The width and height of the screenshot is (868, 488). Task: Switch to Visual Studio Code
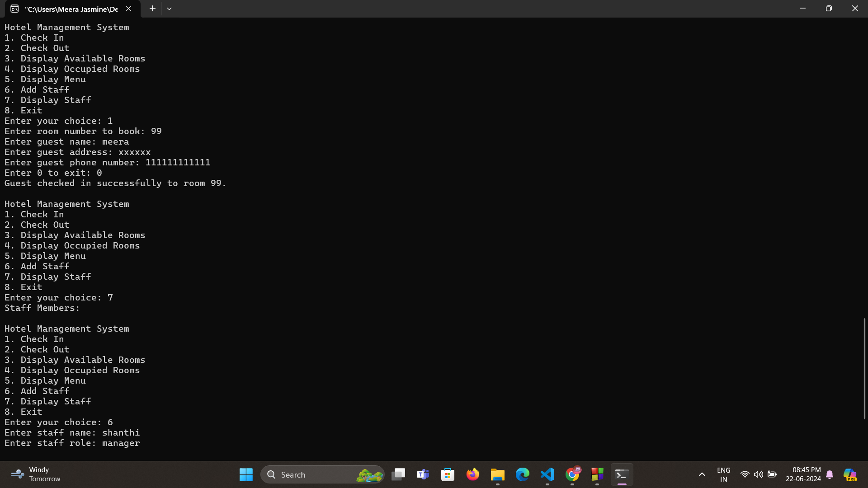(x=547, y=474)
